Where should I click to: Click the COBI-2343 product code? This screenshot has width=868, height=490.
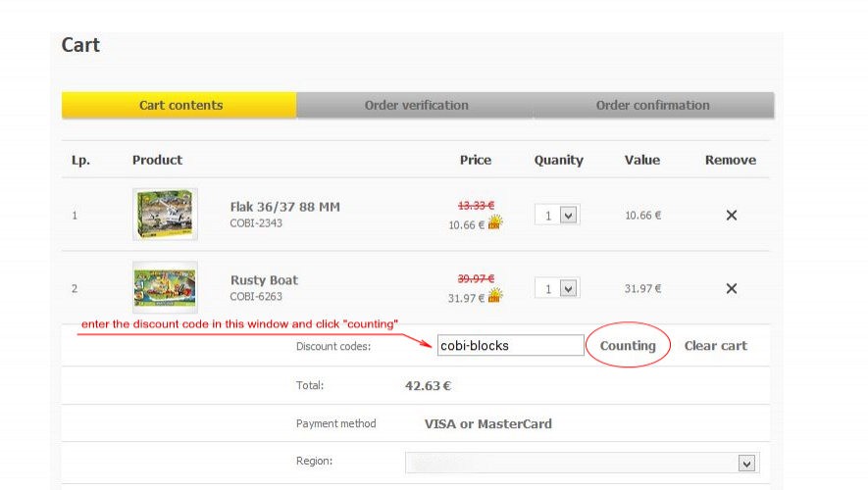coord(256,223)
